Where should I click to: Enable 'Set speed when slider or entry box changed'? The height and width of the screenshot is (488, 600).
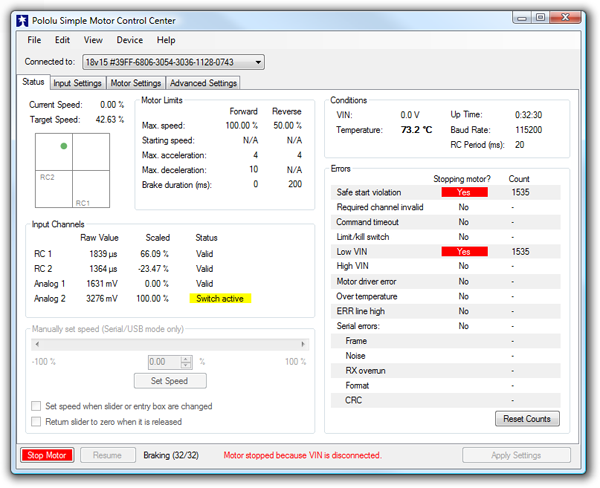click(37, 406)
